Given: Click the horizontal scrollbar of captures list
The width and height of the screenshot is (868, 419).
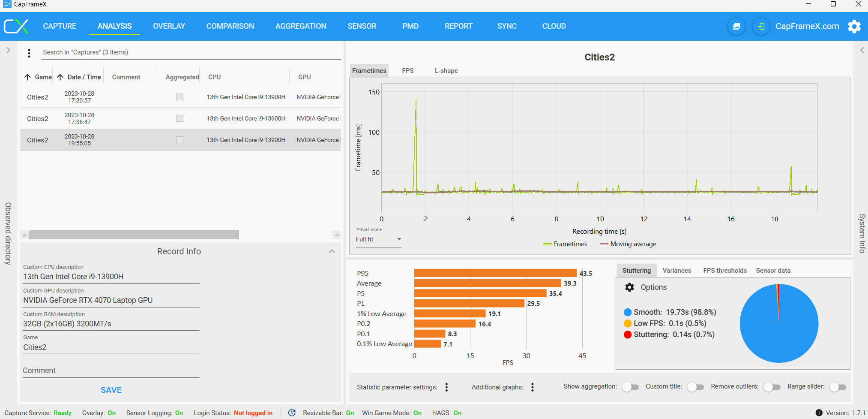Looking at the screenshot, I should 134,235.
